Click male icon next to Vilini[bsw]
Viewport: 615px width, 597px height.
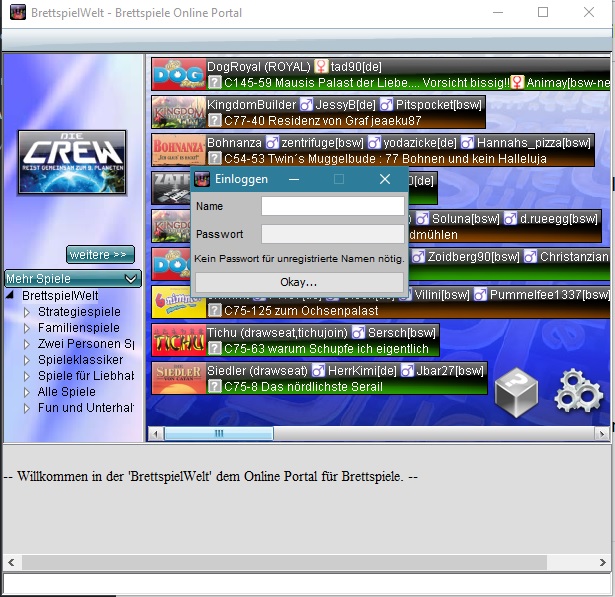point(407,295)
